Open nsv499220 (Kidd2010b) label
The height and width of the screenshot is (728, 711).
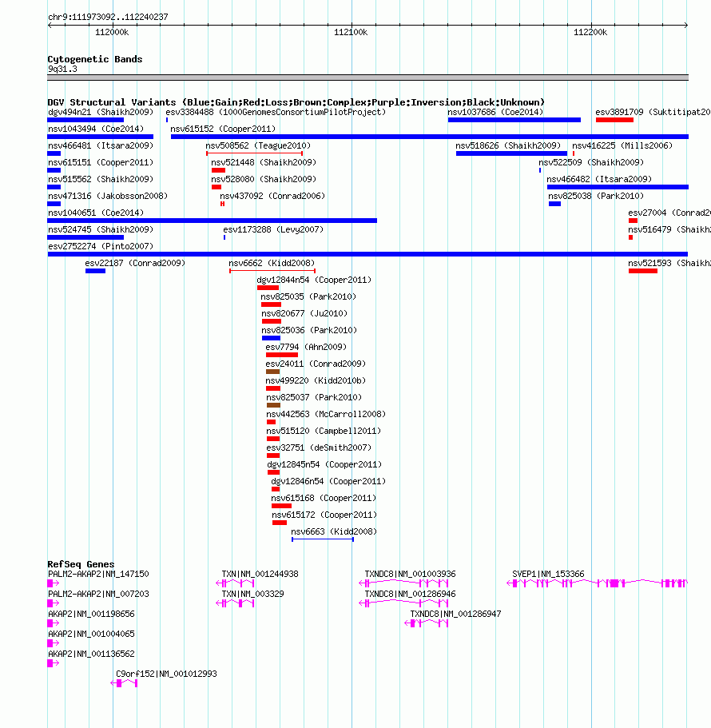point(316,380)
